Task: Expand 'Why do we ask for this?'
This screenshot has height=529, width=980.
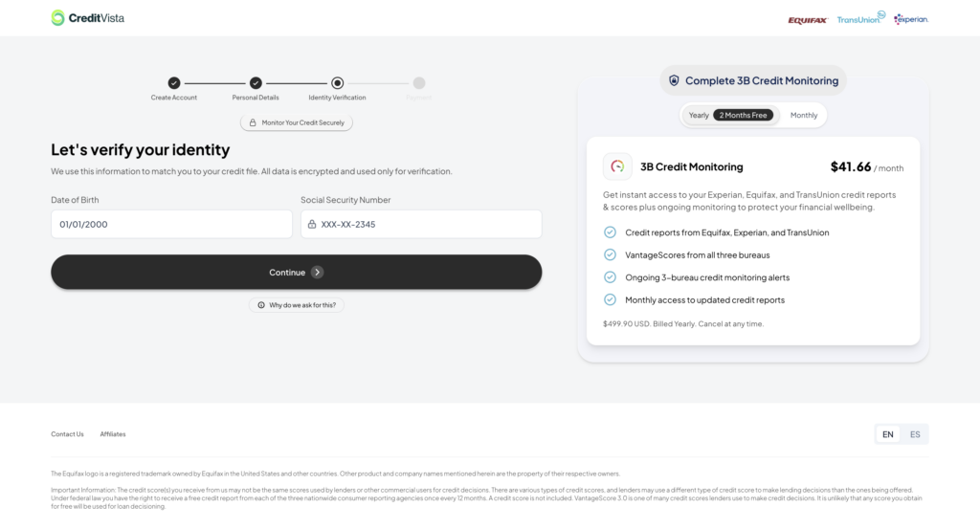Action: pyautogui.click(x=301, y=305)
